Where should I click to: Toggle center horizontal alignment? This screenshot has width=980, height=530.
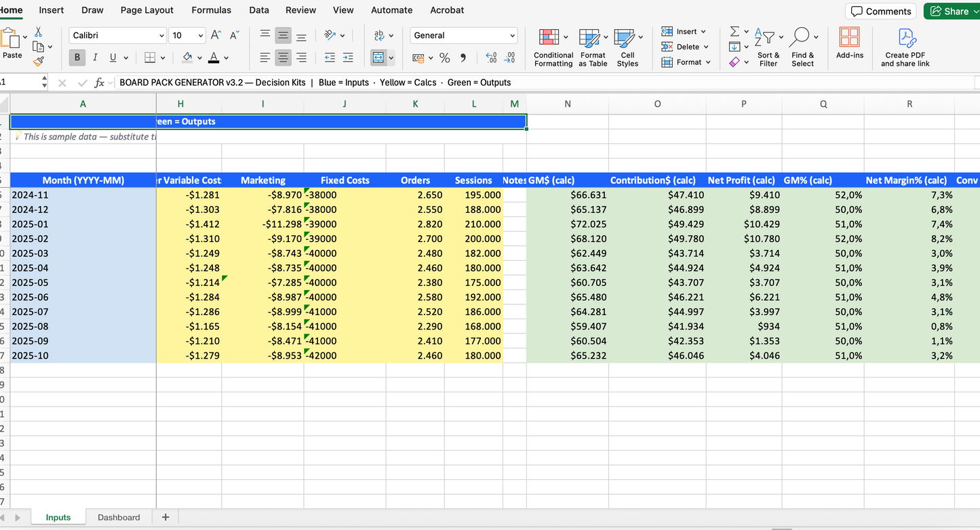[283, 58]
